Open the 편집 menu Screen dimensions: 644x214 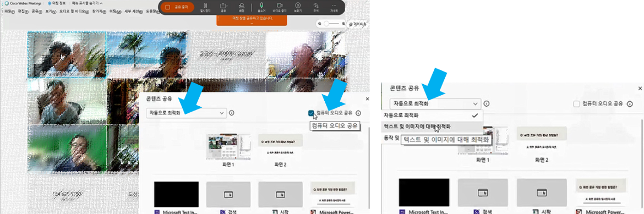[x=23, y=12]
